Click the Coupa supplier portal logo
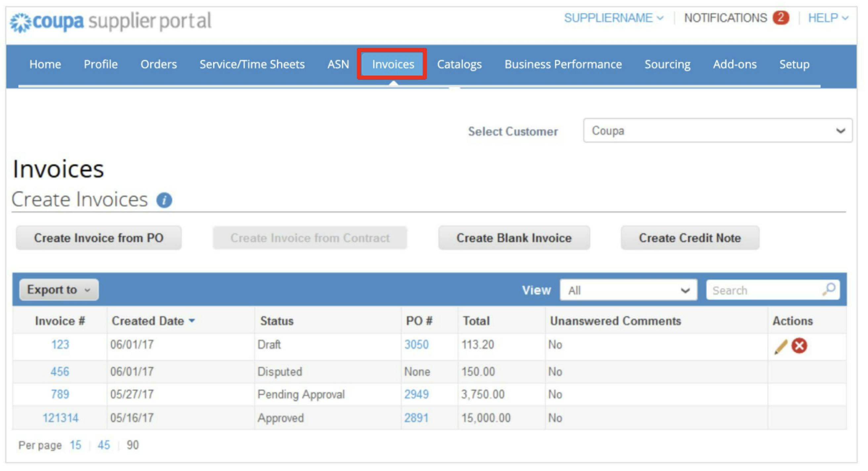 point(110,21)
